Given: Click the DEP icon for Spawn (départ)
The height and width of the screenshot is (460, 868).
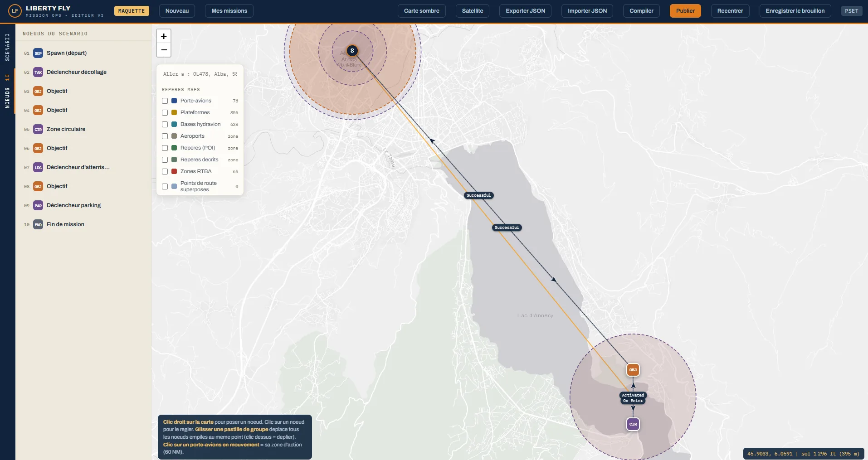Looking at the screenshot, I should coord(38,53).
